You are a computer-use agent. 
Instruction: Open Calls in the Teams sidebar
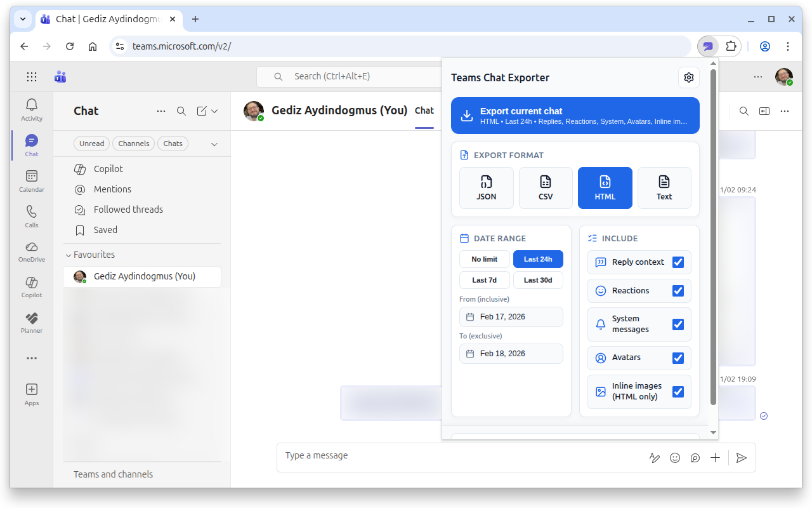tap(32, 217)
